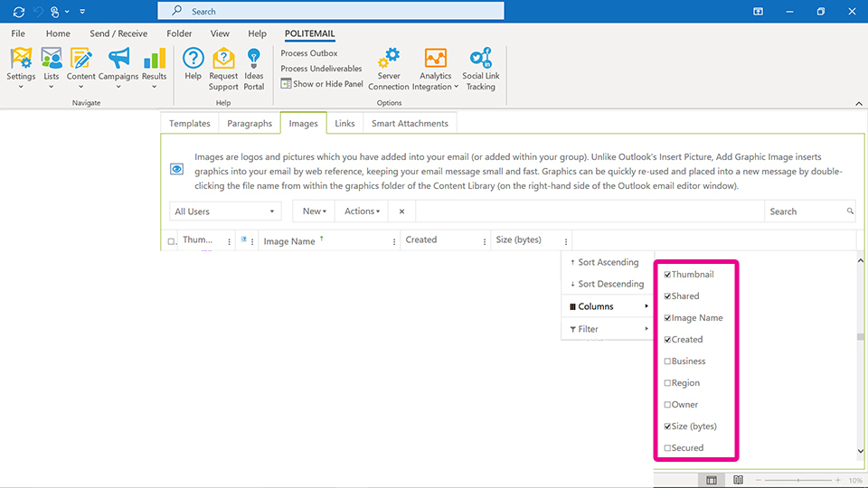This screenshot has width=868, height=488.
Task: Expand the All Users dropdown
Action: [225, 211]
